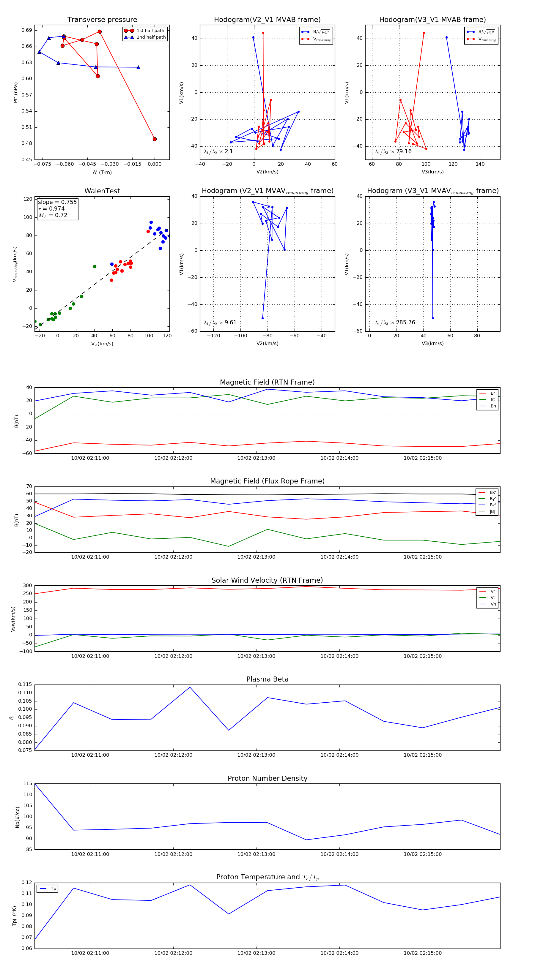This screenshot has width=535, height=980.
Task: Select the 'Vt' legend entry
Action: click(x=487, y=598)
